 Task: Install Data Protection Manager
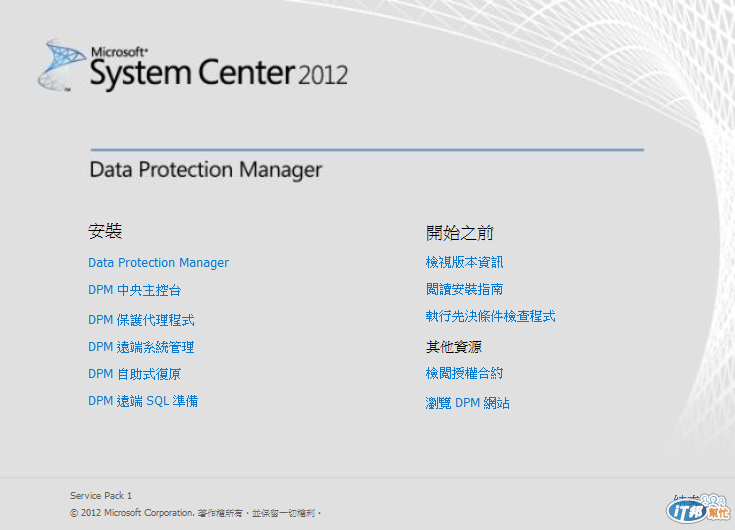(x=158, y=263)
